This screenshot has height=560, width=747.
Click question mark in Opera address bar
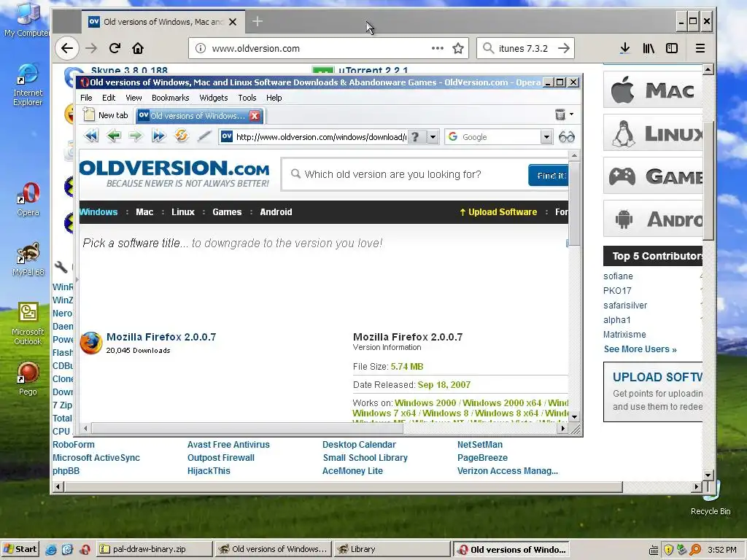[x=415, y=137]
